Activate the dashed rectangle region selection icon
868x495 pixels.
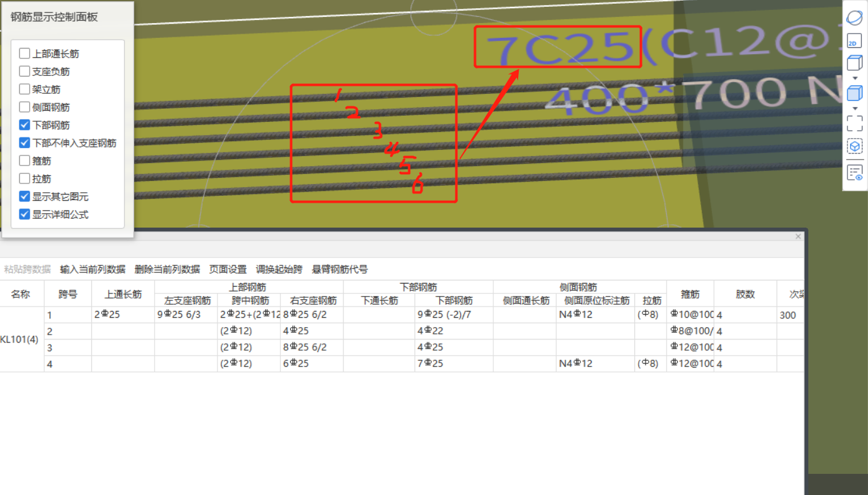(854, 123)
